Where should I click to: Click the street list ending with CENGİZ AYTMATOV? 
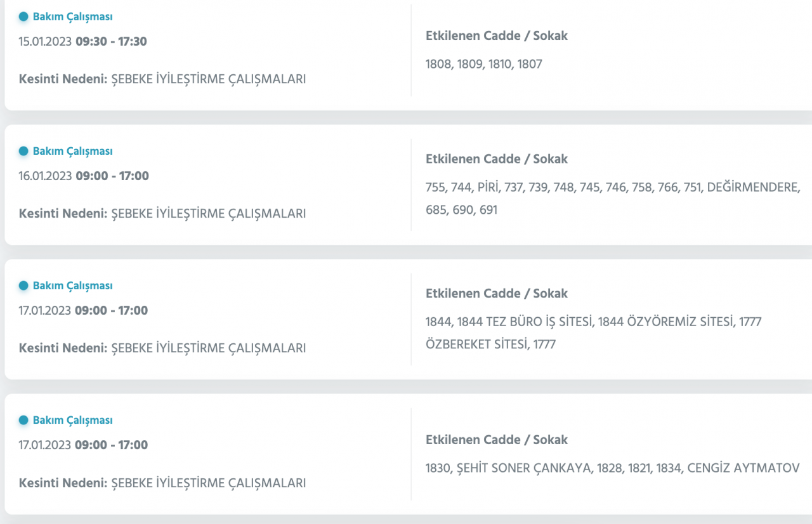point(612,469)
